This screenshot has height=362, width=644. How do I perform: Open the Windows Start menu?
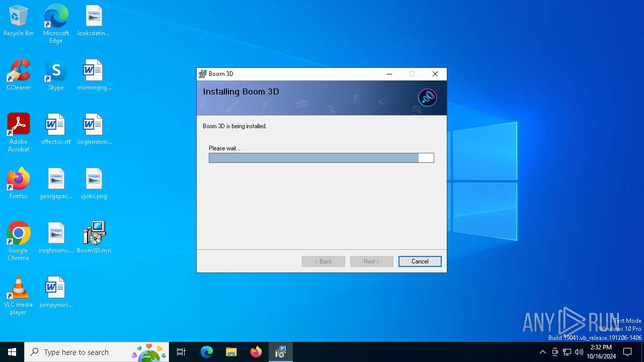tap(12, 352)
